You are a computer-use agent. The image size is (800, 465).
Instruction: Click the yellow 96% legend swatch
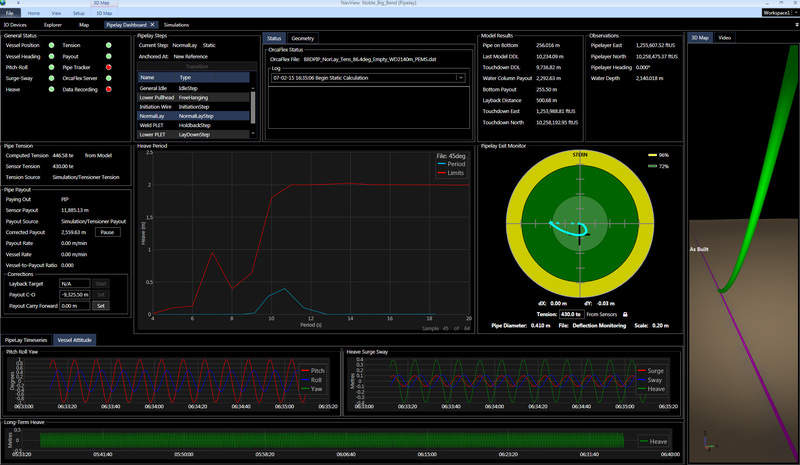click(x=652, y=155)
